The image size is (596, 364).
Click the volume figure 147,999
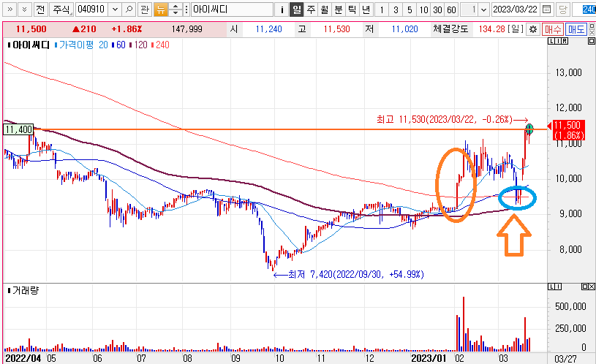[x=186, y=29]
